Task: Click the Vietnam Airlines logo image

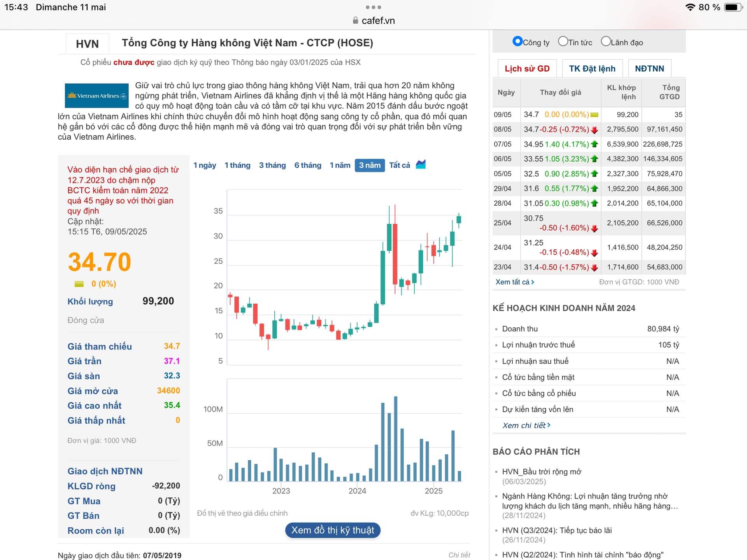Action: [x=96, y=96]
